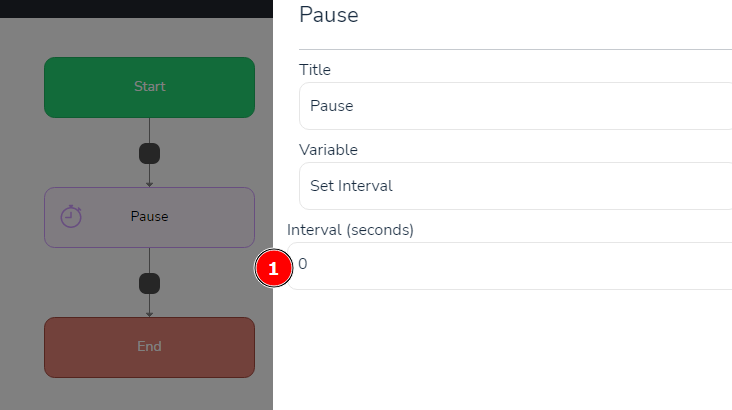Screen dimensions: 732x410
Task: Select the green Start node
Action: [x=149, y=87]
